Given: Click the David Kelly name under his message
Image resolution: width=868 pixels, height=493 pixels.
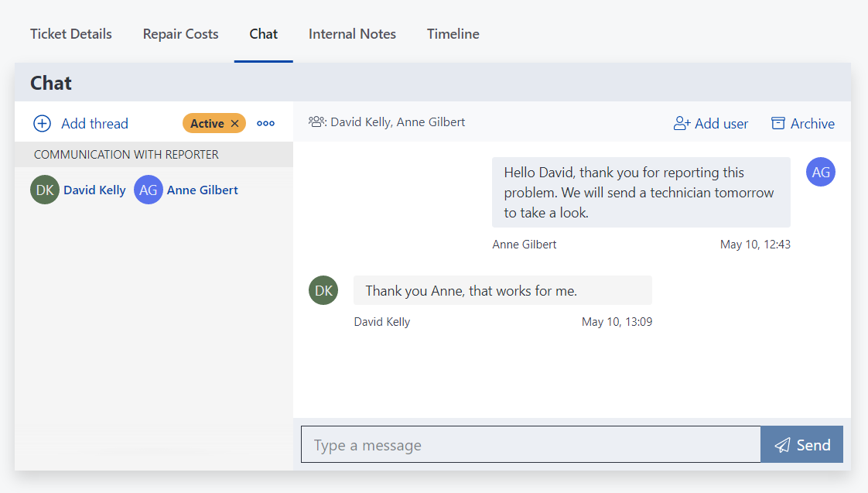Looking at the screenshot, I should [382, 322].
